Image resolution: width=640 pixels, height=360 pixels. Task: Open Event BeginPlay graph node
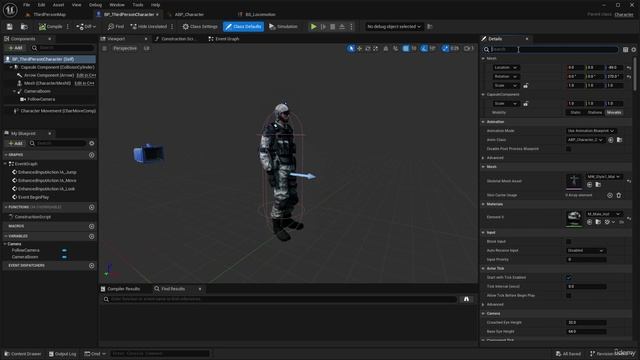point(33,197)
